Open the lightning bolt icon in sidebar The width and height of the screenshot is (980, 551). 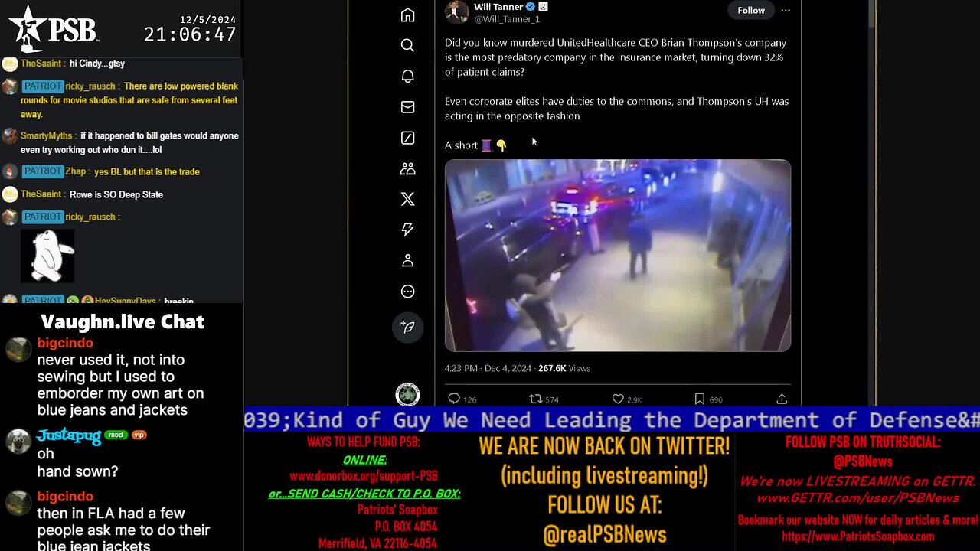tap(407, 230)
